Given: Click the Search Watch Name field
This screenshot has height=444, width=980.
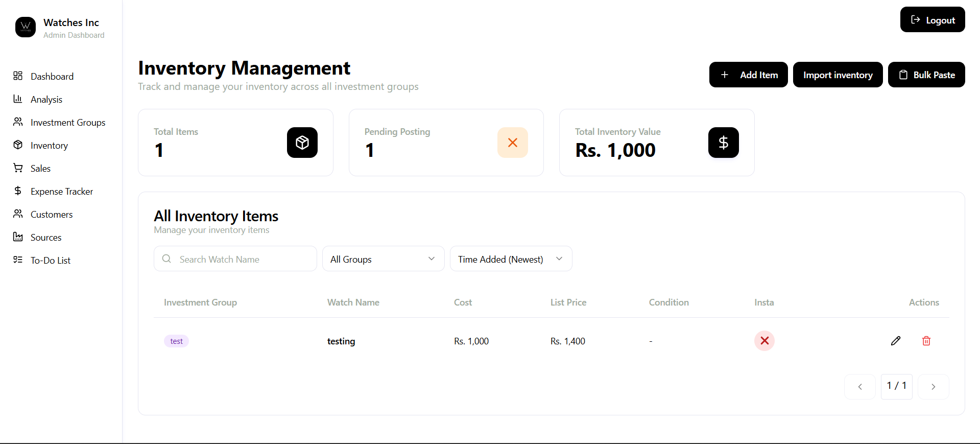Looking at the screenshot, I should [x=235, y=259].
